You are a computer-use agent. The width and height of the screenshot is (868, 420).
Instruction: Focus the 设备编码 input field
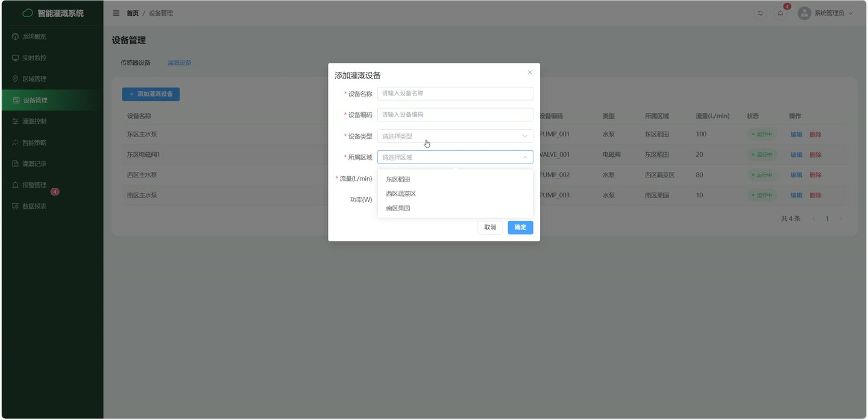(x=455, y=115)
